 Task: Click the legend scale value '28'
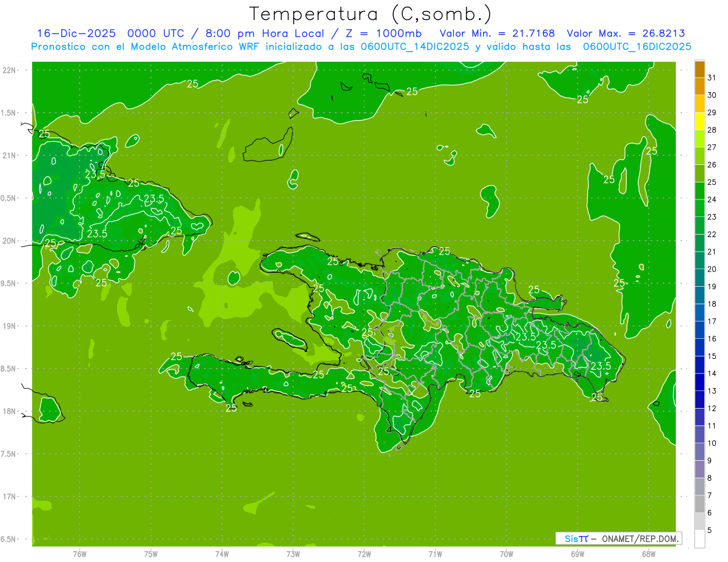click(712, 130)
